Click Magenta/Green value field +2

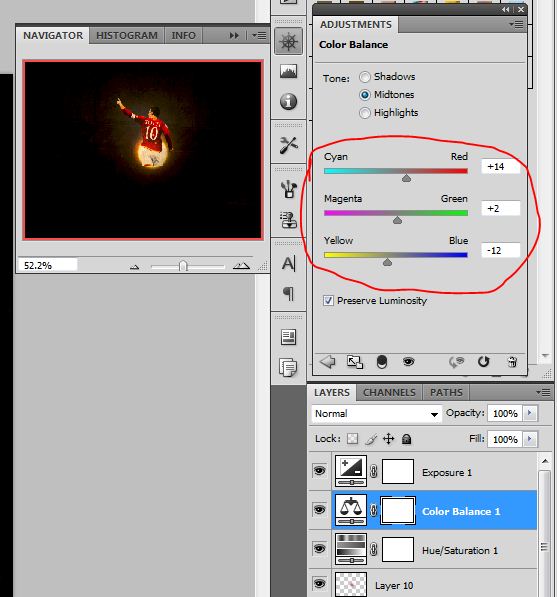[x=501, y=209]
